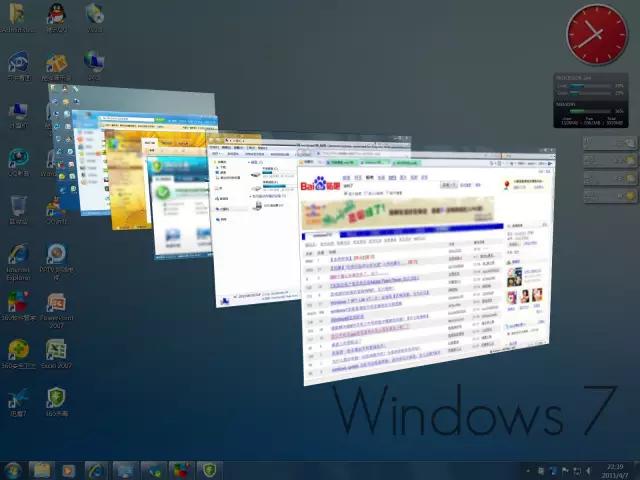Open the 360 antivirus shield desktop icon
Screen dimensions: 640x480
[x=57, y=401]
